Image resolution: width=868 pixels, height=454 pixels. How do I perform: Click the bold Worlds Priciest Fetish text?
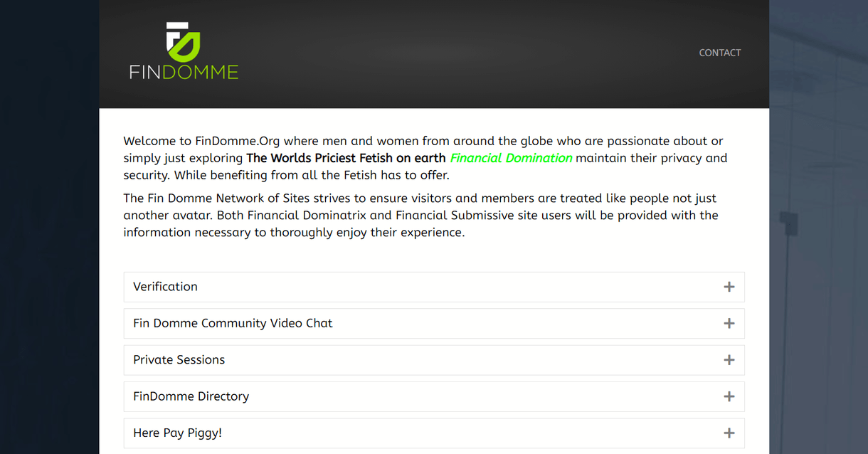346,158
